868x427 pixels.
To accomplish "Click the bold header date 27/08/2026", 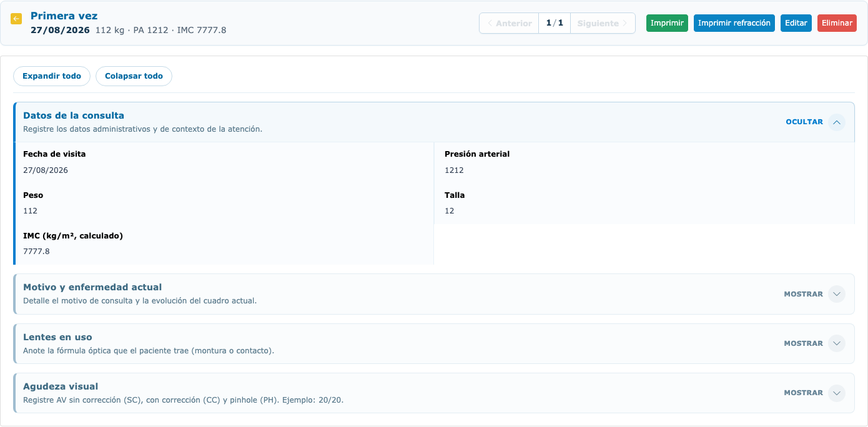I will coord(60,30).
